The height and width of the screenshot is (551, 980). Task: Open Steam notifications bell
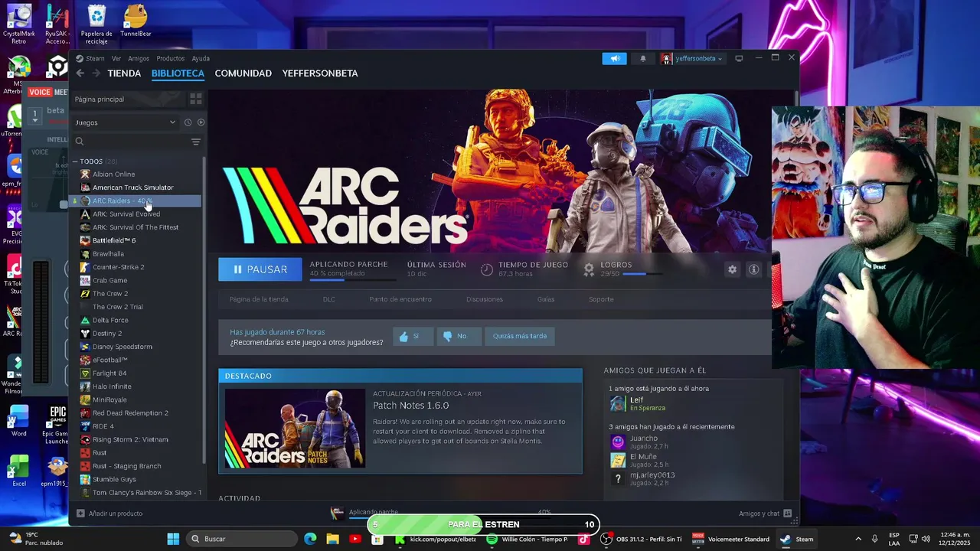643,58
